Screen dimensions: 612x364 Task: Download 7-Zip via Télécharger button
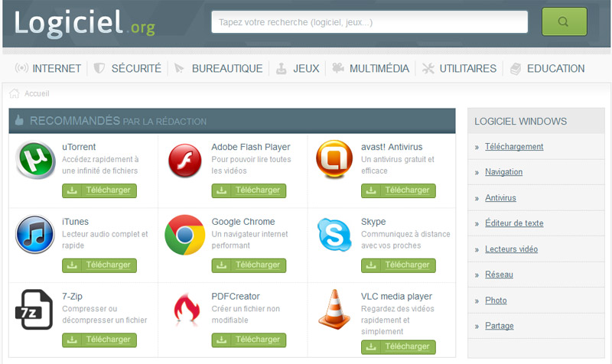(x=99, y=340)
